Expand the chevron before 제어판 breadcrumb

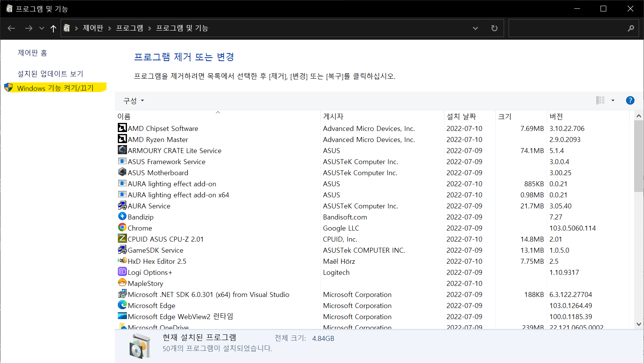[76, 28]
